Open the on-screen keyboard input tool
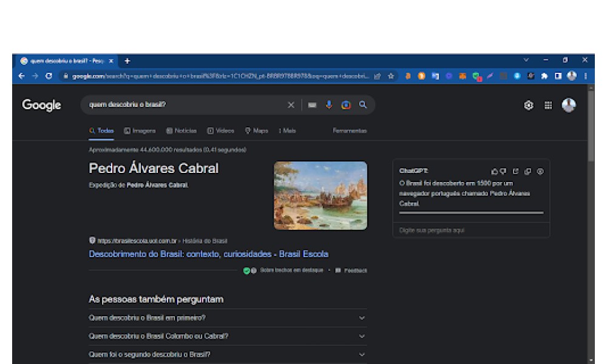Image resolution: width=607 pixels, height=364 pixels. (312, 105)
